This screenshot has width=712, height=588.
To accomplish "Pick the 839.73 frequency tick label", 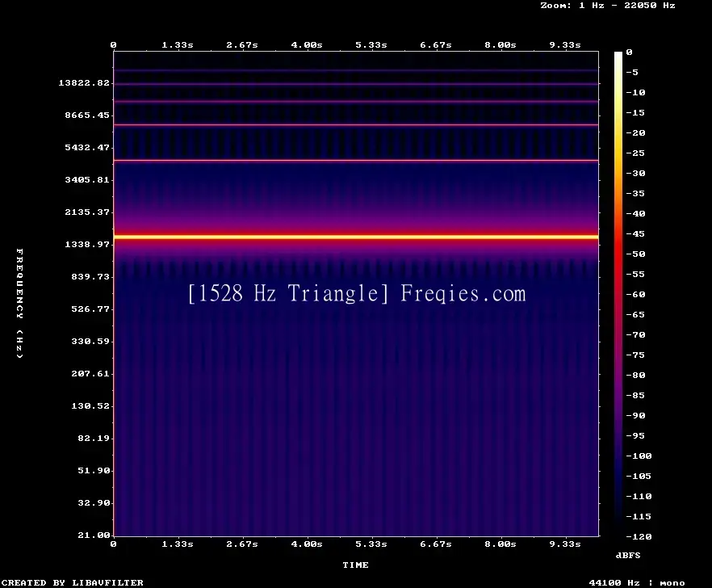I will click(90, 277).
